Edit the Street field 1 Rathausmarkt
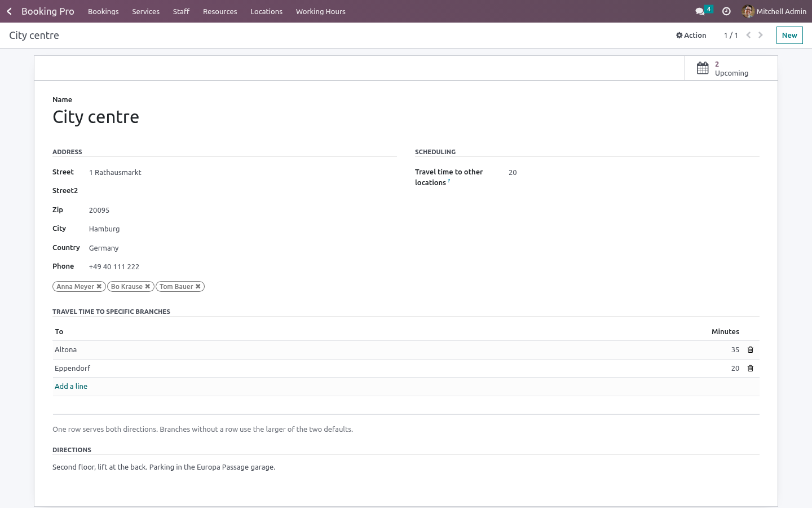 (x=242, y=173)
